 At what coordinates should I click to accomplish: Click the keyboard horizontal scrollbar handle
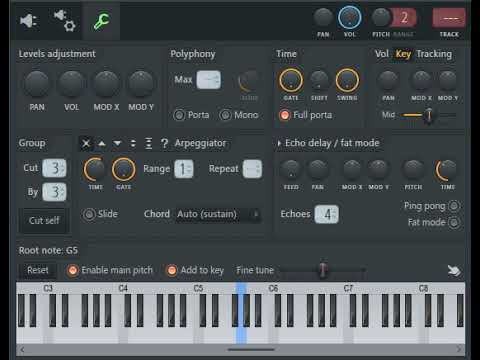[251, 349]
